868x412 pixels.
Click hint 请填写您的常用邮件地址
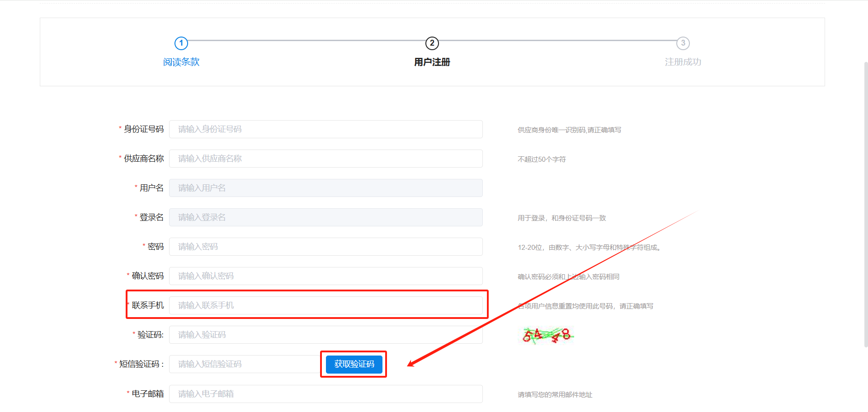coord(555,395)
